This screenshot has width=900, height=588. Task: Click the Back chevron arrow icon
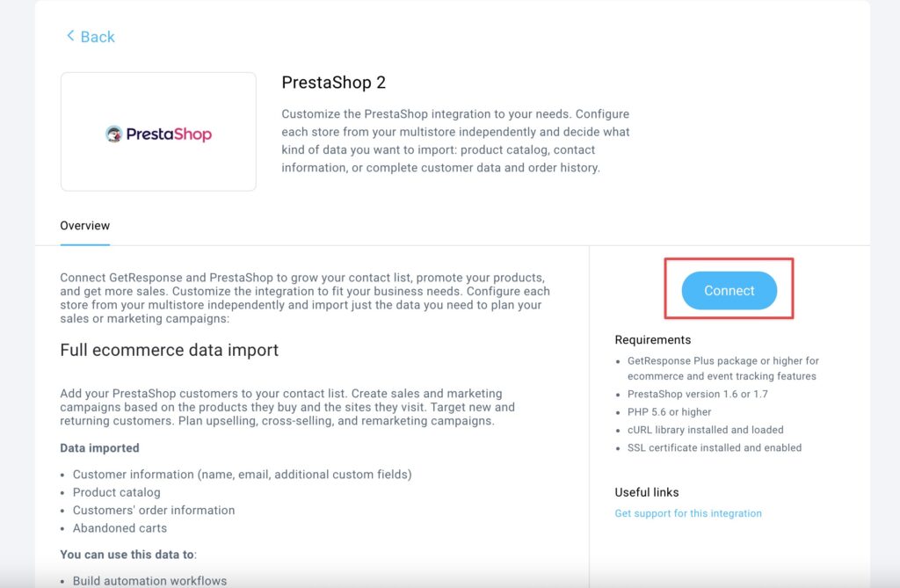click(x=70, y=36)
